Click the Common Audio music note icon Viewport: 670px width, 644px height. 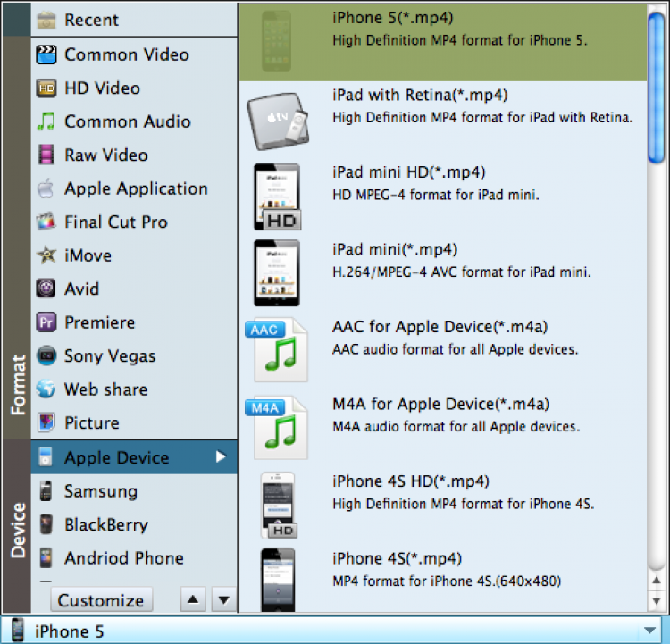[46, 121]
